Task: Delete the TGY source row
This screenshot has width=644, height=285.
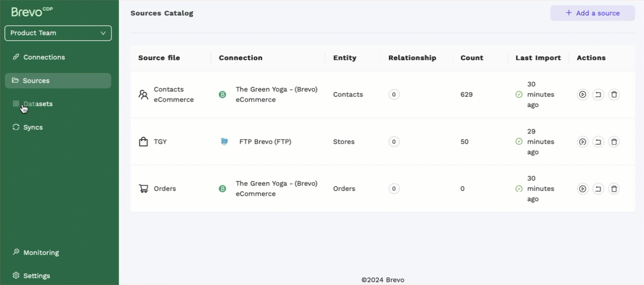Action: (614, 142)
